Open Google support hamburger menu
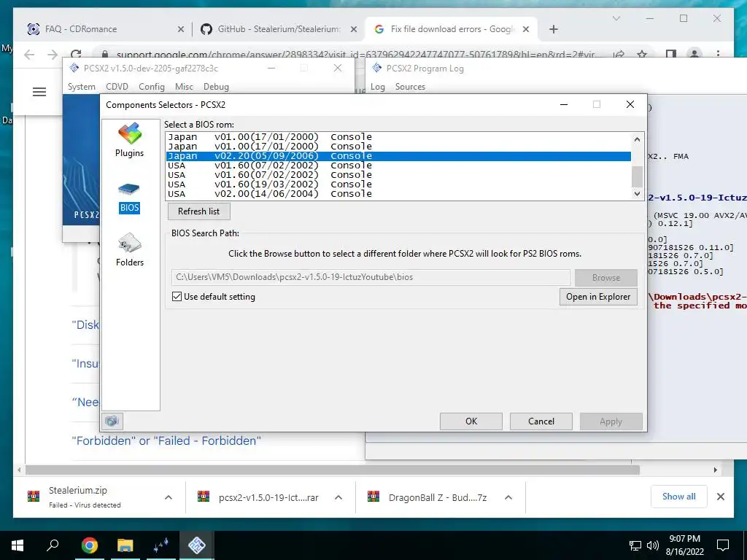The image size is (747, 560). [x=39, y=92]
